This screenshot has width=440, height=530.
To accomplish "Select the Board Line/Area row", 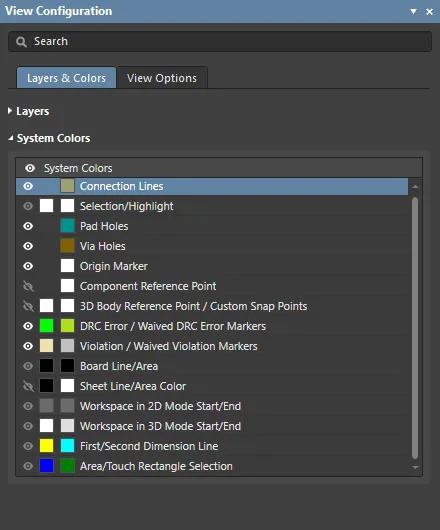I will [212, 366].
